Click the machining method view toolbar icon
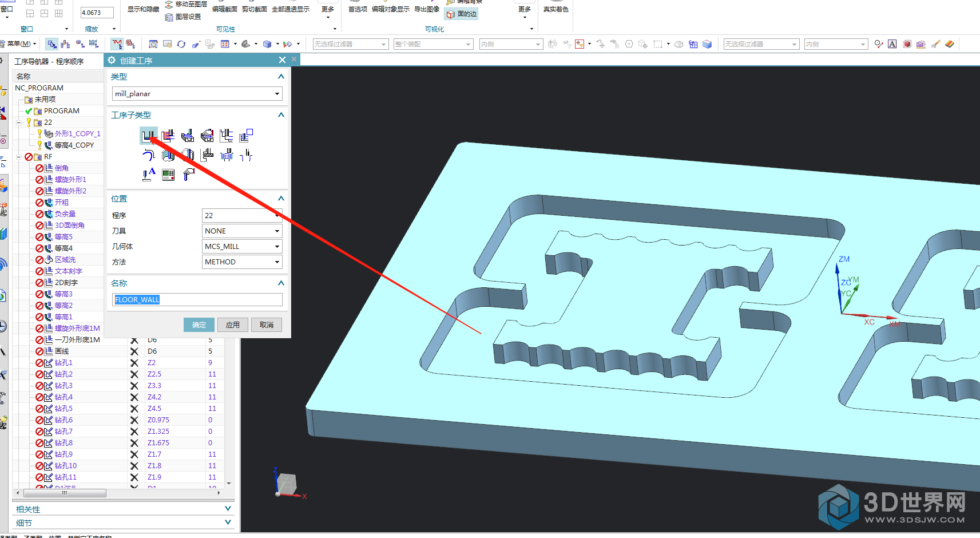Image resolution: width=980 pixels, height=538 pixels. (94, 44)
